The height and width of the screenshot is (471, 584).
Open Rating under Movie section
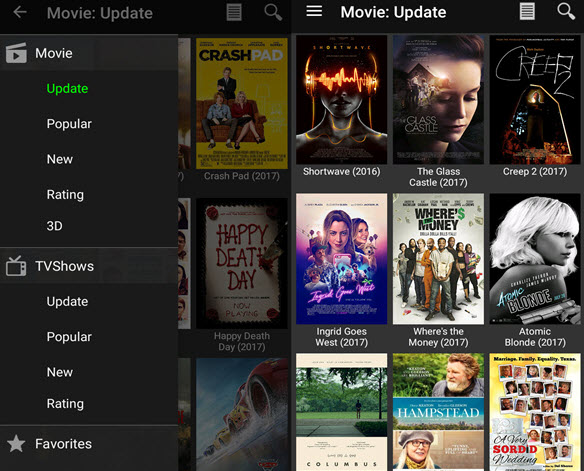65,195
